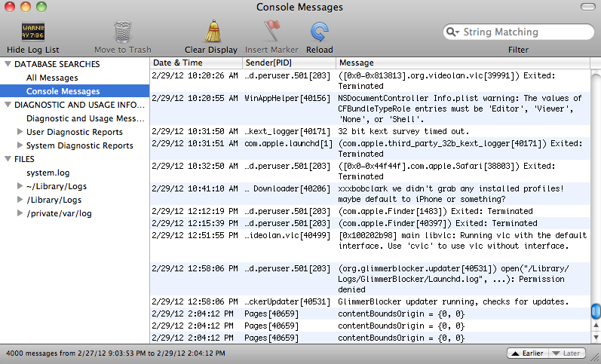Reload the console log
The width and height of the screenshot is (601, 364).
(319, 32)
